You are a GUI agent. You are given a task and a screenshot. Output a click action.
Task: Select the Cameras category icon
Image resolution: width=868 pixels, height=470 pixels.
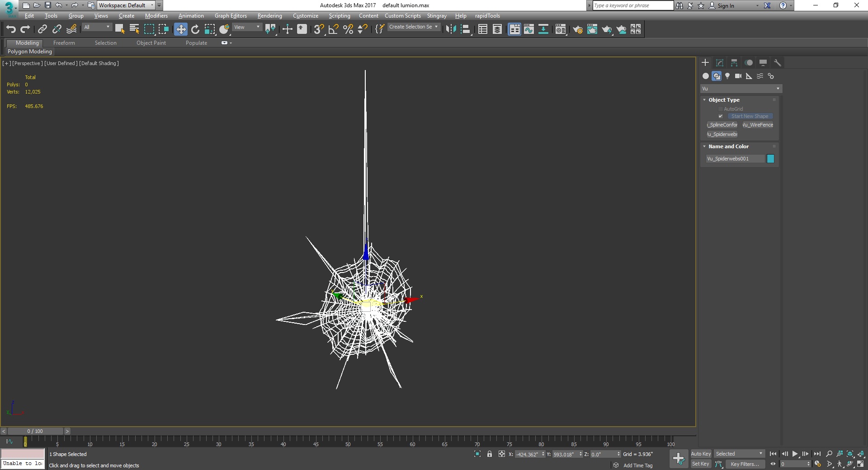738,76
